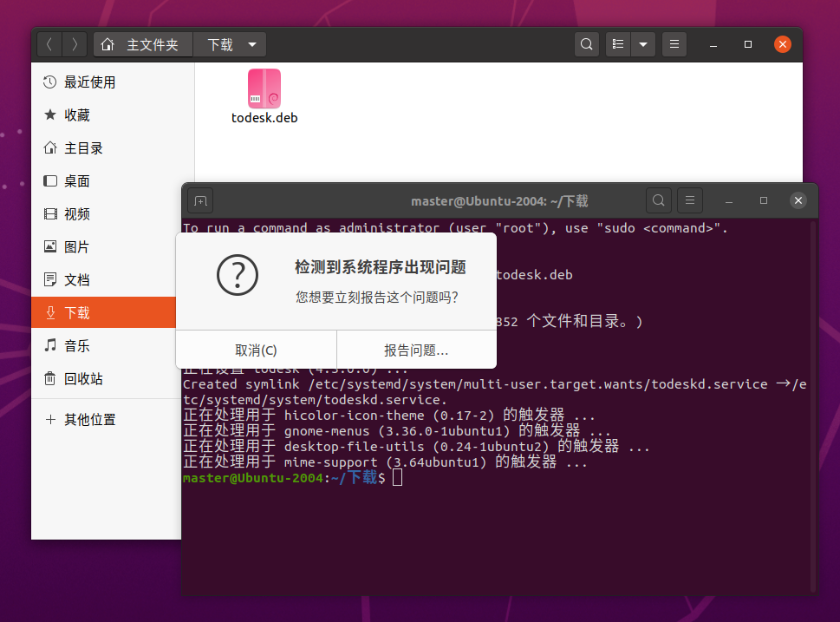Viewport: 840px width, 622px height.
Task: Go forward in the file manager
Action: coord(75,44)
